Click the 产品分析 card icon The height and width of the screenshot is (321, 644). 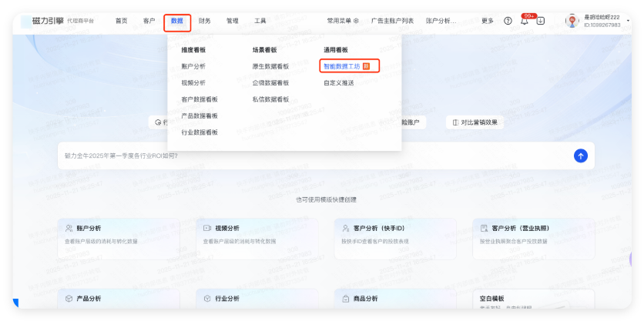pyautogui.click(x=69, y=299)
